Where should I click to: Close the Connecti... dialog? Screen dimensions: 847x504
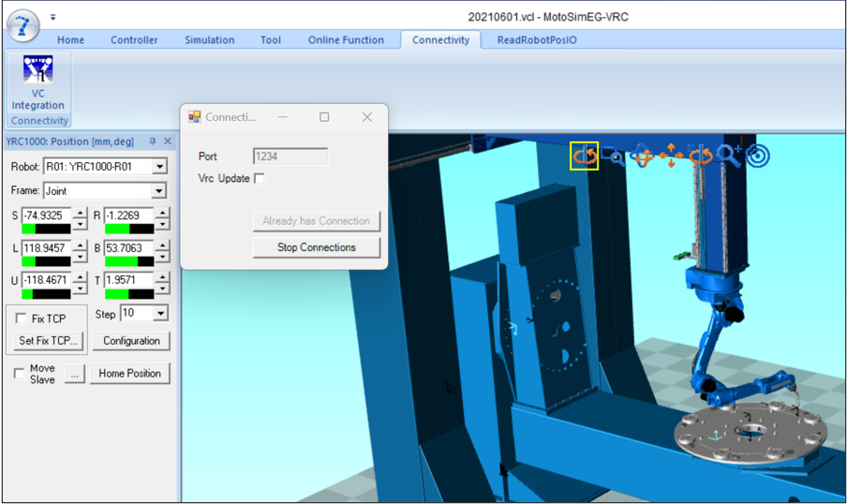(x=366, y=117)
